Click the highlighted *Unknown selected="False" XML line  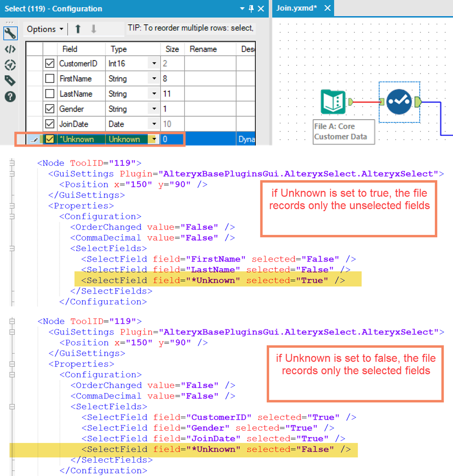point(216,449)
